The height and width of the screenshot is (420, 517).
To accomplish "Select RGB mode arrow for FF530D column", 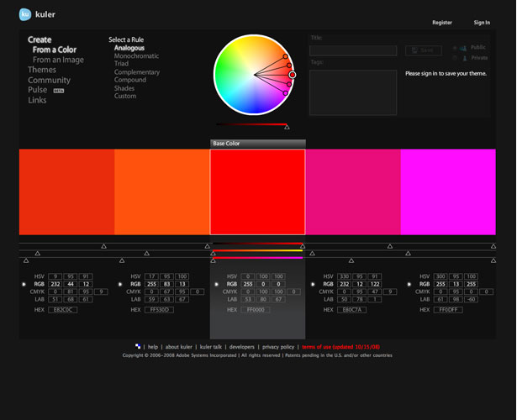I will (120, 284).
